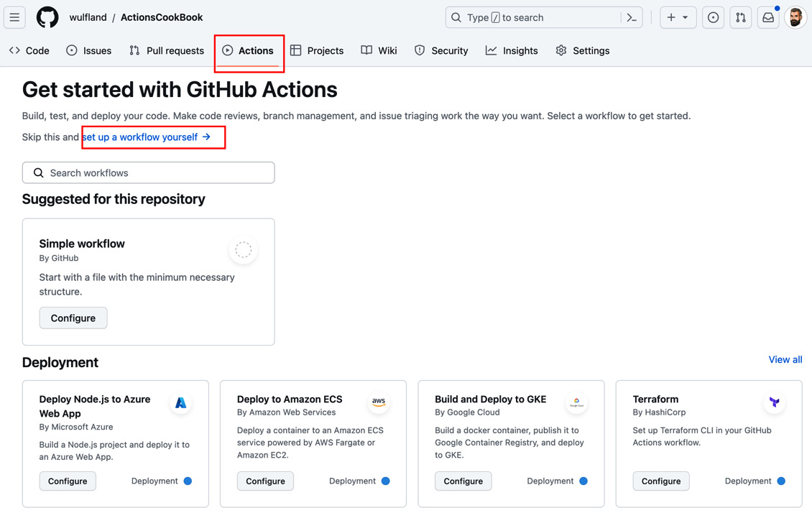Image resolution: width=812 pixels, height=513 pixels.
Task: Click the GitHub Octocat logo
Action: tap(47, 17)
